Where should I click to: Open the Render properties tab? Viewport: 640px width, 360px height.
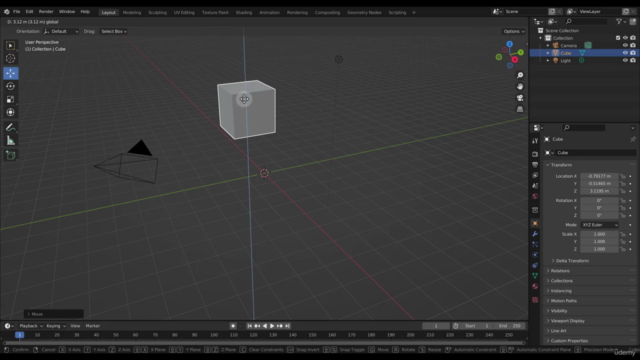535,154
